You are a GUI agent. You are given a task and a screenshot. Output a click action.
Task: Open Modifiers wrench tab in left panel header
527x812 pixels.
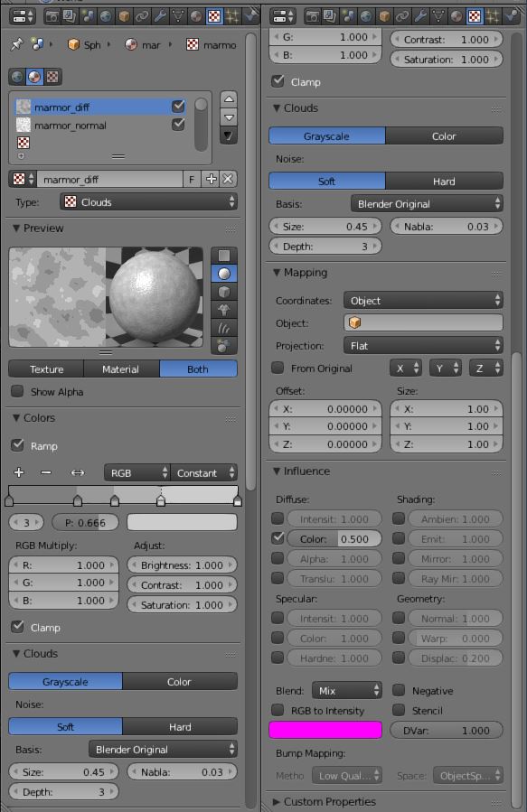point(160,16)
